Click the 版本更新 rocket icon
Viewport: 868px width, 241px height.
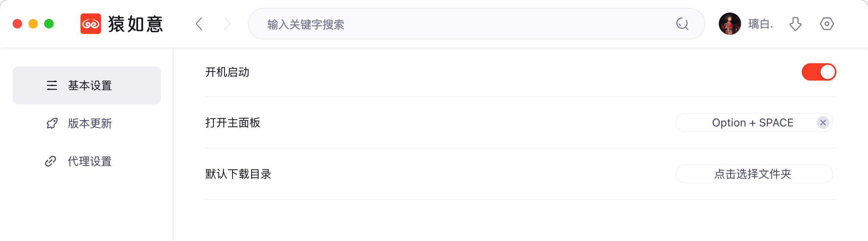[52, 123]
